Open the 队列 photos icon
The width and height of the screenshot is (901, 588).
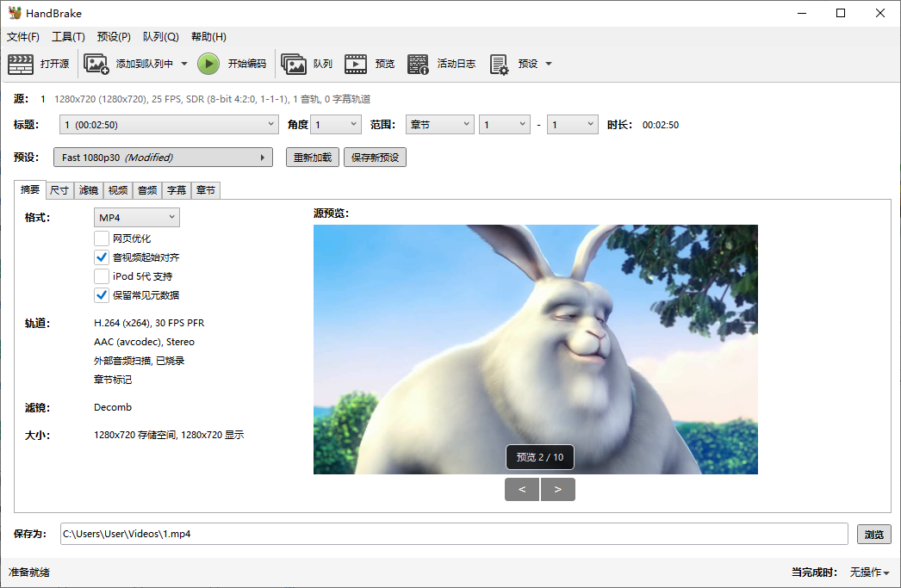click(293, 64)
